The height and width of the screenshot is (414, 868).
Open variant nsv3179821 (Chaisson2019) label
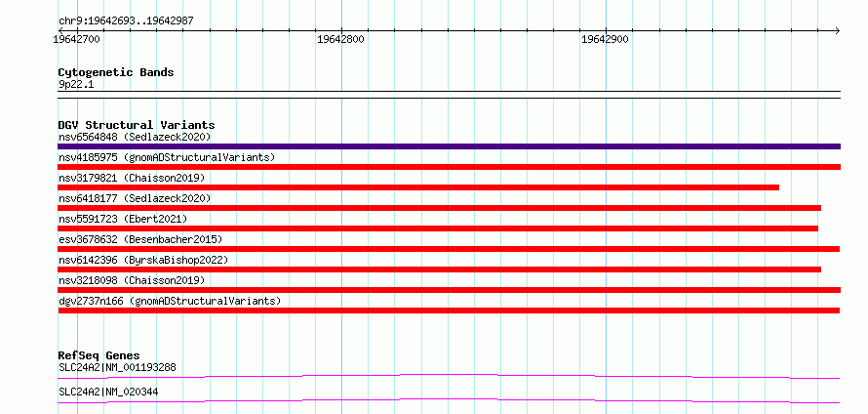132,178
